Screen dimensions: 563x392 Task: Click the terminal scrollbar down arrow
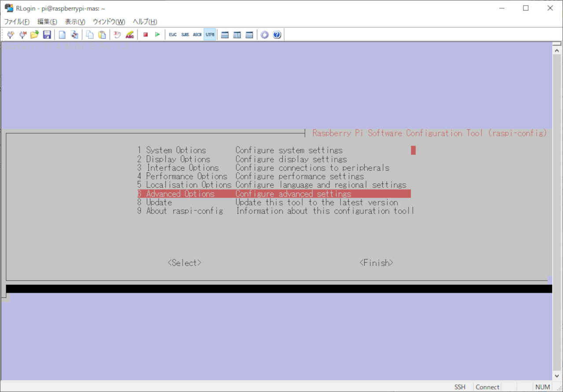[557, 376]
